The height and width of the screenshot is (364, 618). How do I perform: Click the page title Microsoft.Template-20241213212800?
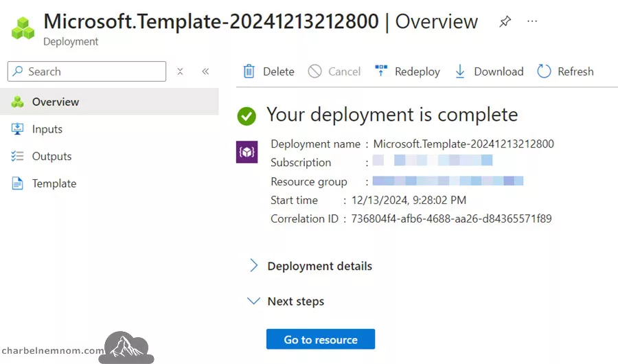coord(211,22)
